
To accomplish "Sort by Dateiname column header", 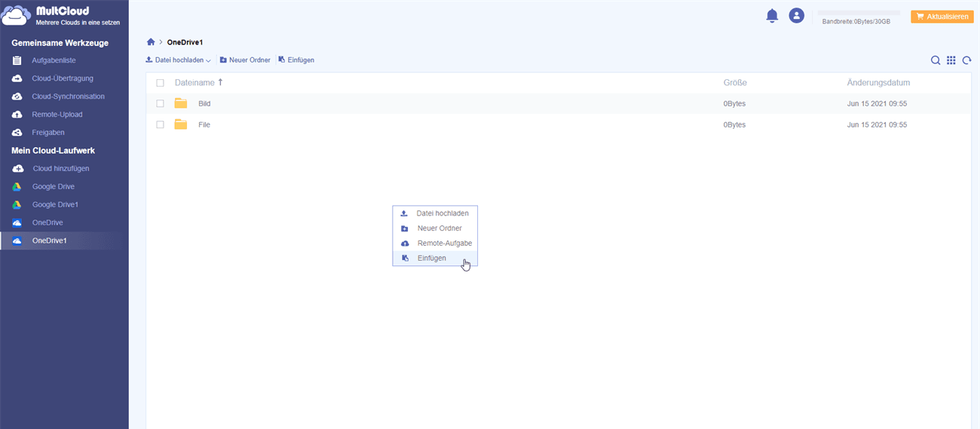I will pyautogui.click(x=198, y=83).
